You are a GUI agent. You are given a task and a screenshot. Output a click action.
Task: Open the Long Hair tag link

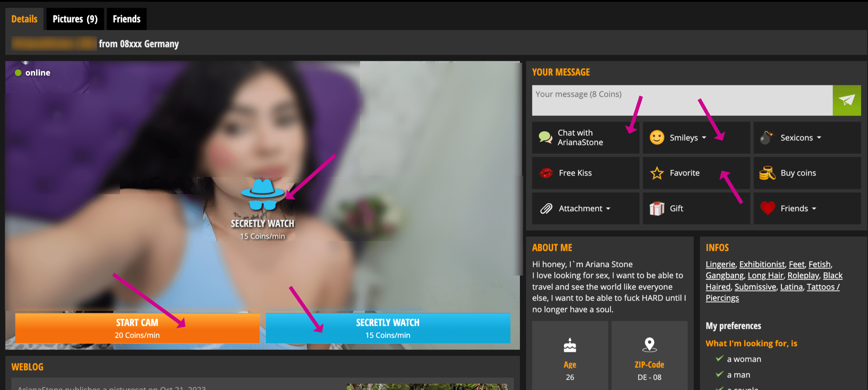pos(765,275)
